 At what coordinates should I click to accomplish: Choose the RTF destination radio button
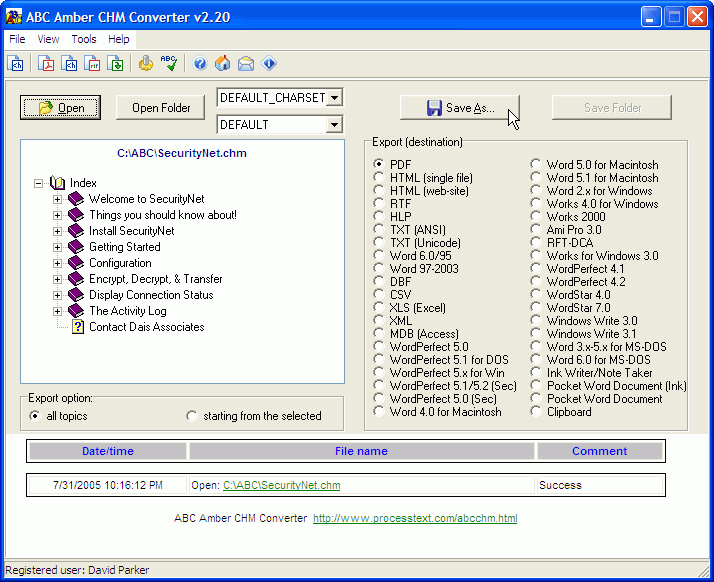(378, 203)
